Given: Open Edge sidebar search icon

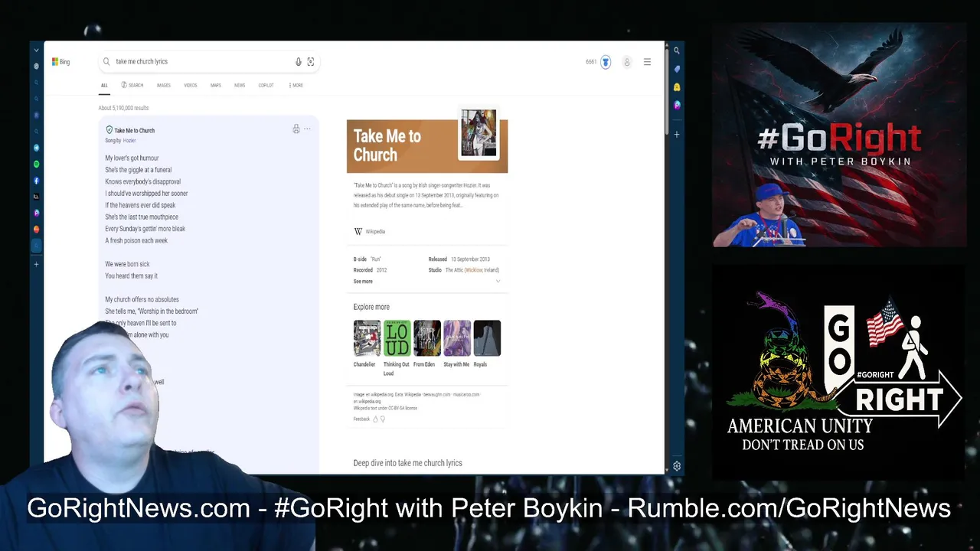Looking at the screenshot, I should pos(677,51).
